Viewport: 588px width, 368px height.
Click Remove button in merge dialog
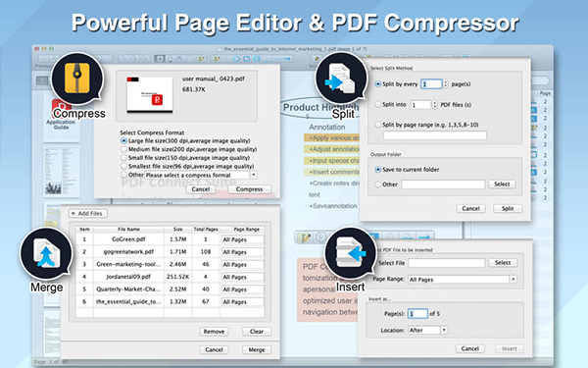pos(214,332)
